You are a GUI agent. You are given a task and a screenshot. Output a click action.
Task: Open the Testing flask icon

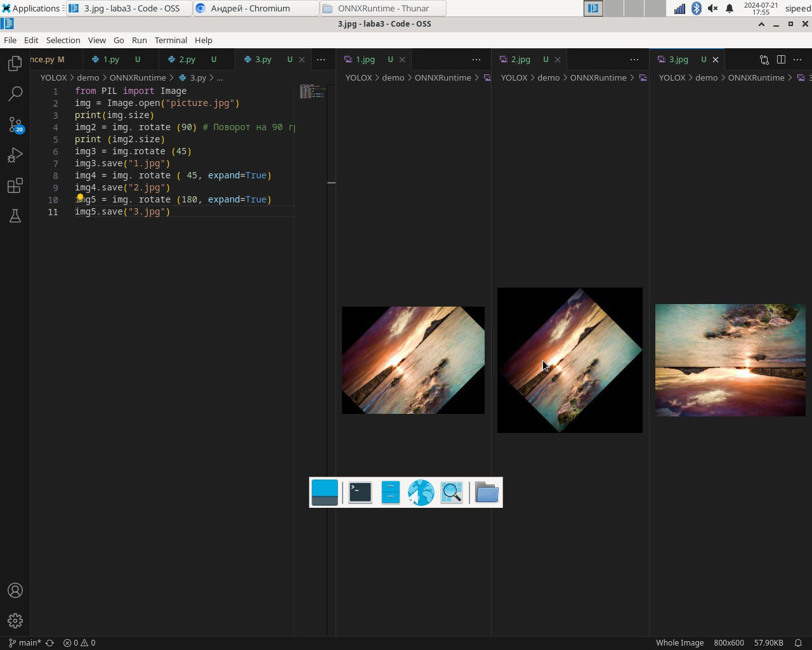15,216
